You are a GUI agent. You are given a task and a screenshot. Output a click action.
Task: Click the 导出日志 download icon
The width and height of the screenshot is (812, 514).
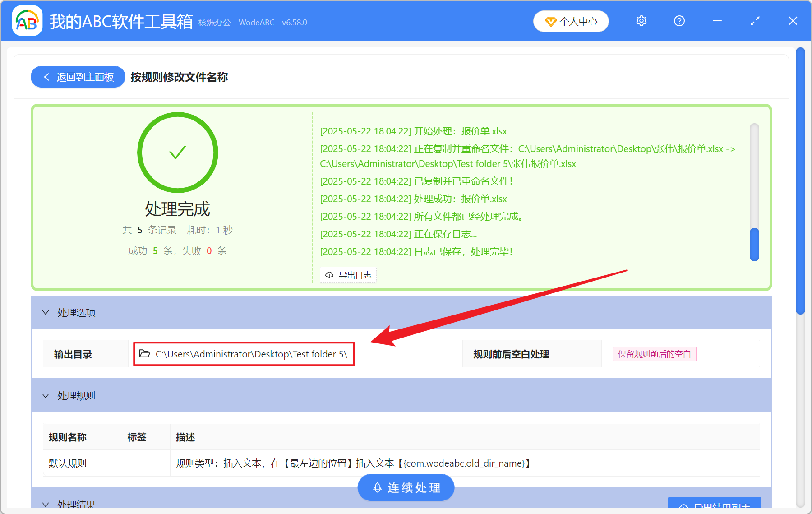pos(329,275)
